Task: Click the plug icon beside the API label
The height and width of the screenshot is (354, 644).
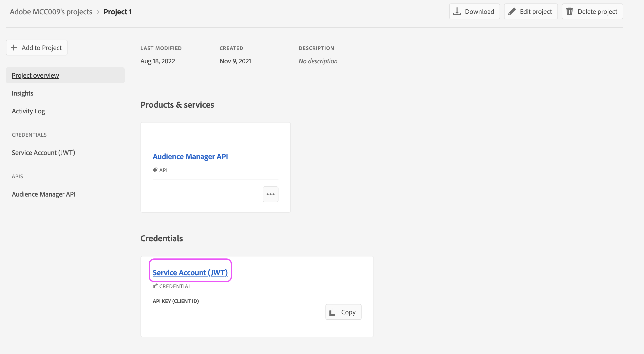Action: tap(155, 170)
